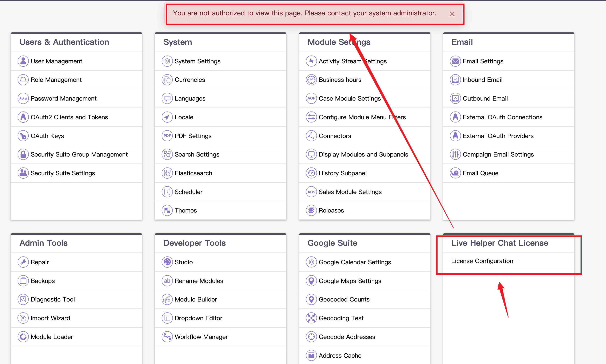Open License Configuration link
The height and width of the screenshot is (364, 606).
point(482,261)
